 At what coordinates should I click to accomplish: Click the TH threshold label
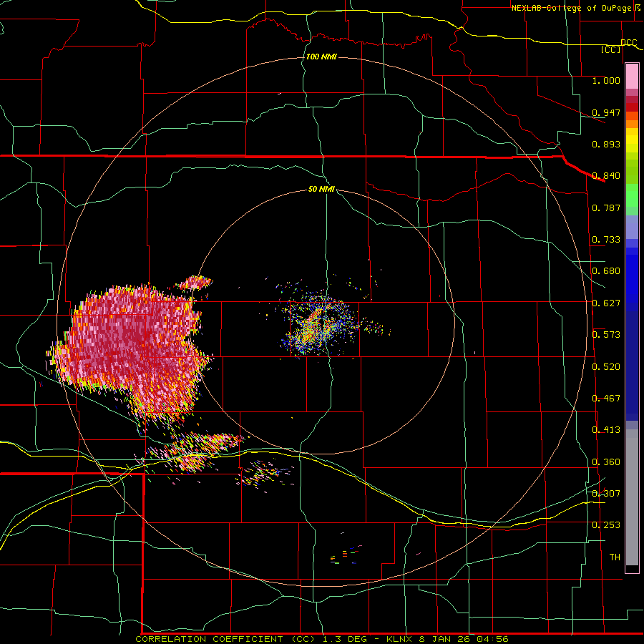615,557
